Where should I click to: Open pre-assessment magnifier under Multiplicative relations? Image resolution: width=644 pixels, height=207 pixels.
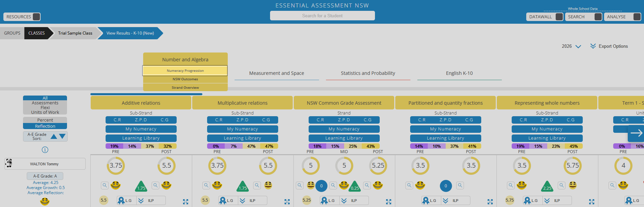point(206,185)
